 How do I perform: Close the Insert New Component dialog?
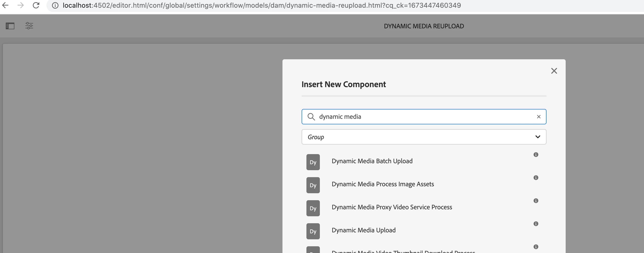point(554,71)
